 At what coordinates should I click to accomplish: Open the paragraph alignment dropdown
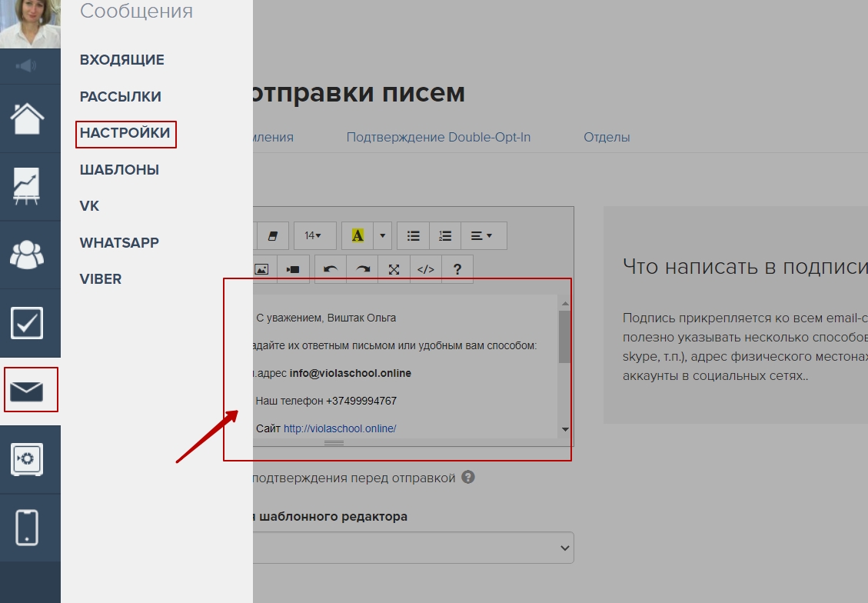[482, 235]
